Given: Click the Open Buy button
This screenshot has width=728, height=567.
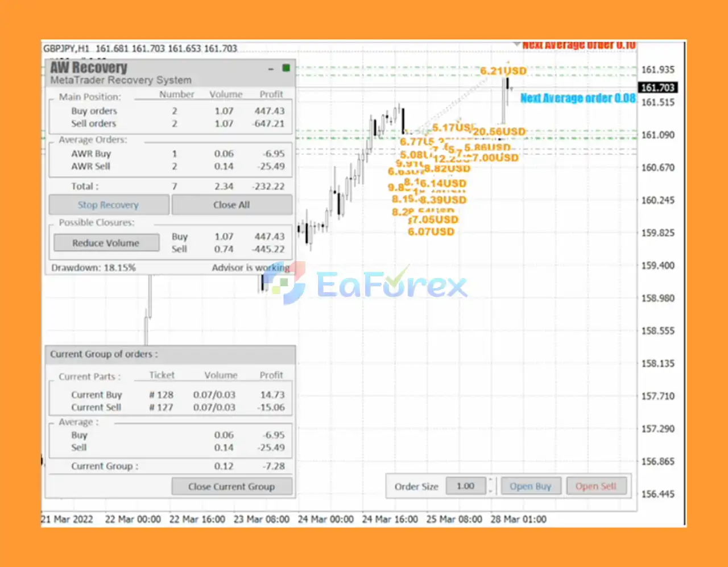Looking at the screenshot, I should click(530, 486).
